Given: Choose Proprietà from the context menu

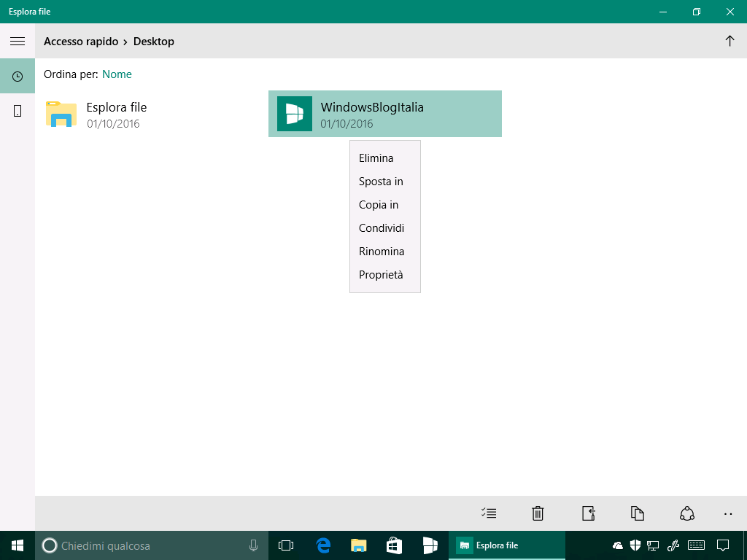Looking at the screenshot, I should (x=385, y=275).
